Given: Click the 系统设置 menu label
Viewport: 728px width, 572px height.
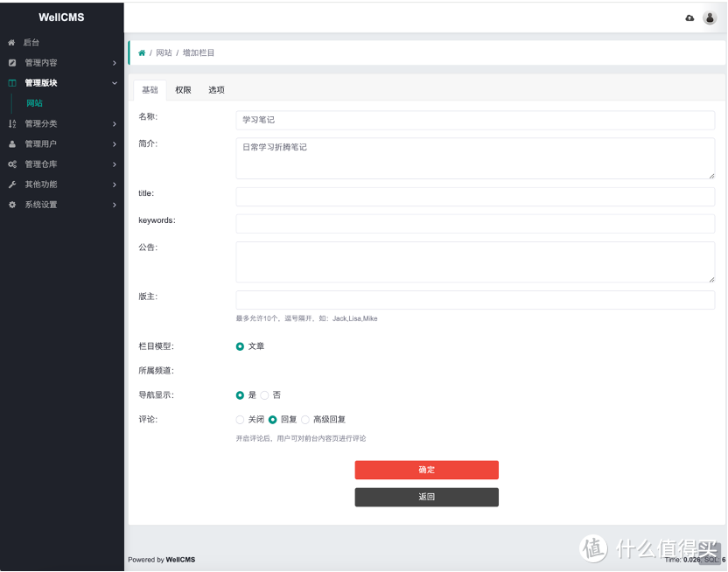Looking at the screenshot, I should point(41,205).
